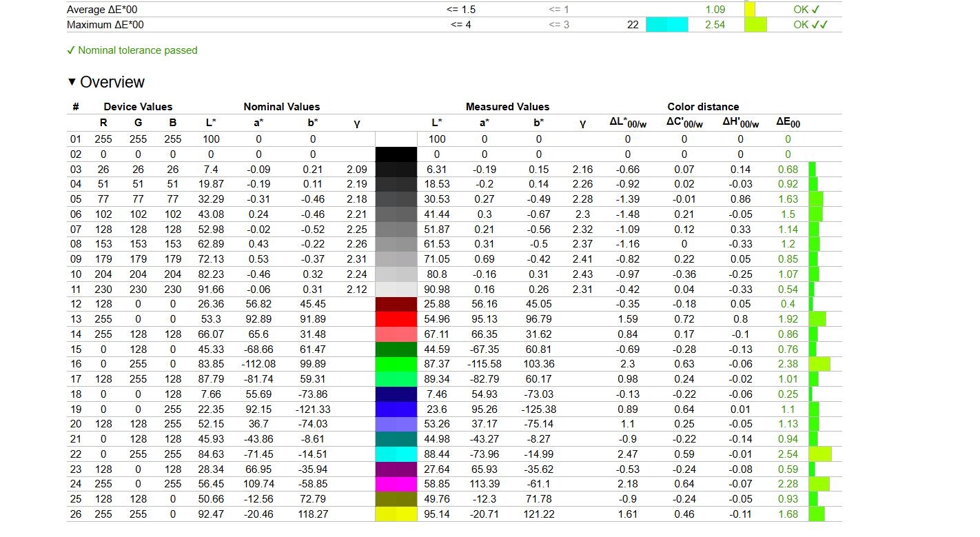
Task: Click the ΔE00 bar for row 22
Action: (820, 454)
